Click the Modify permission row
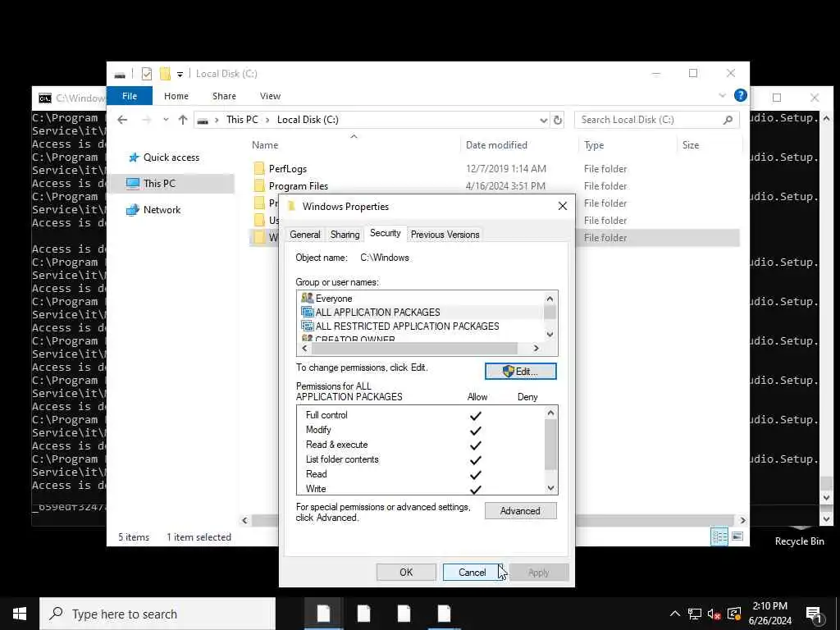Image resolution: width=840 pixels, height=630 pixels. pos(421,430)
